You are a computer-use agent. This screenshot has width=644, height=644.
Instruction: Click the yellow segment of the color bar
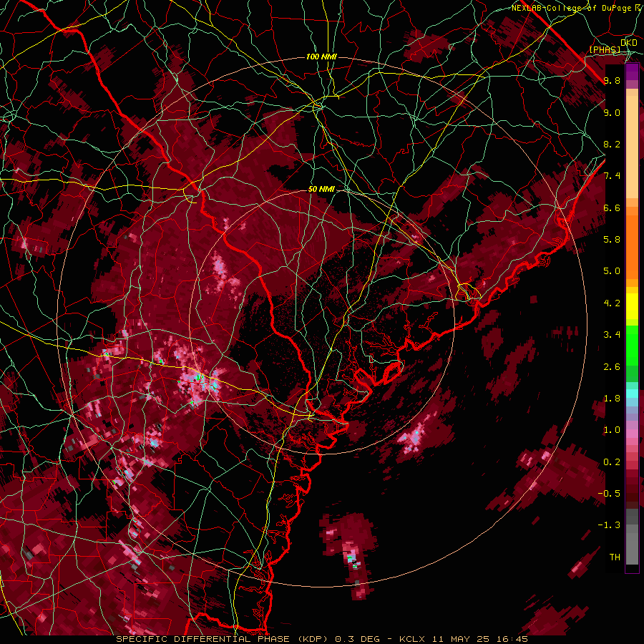click(632, 306)
